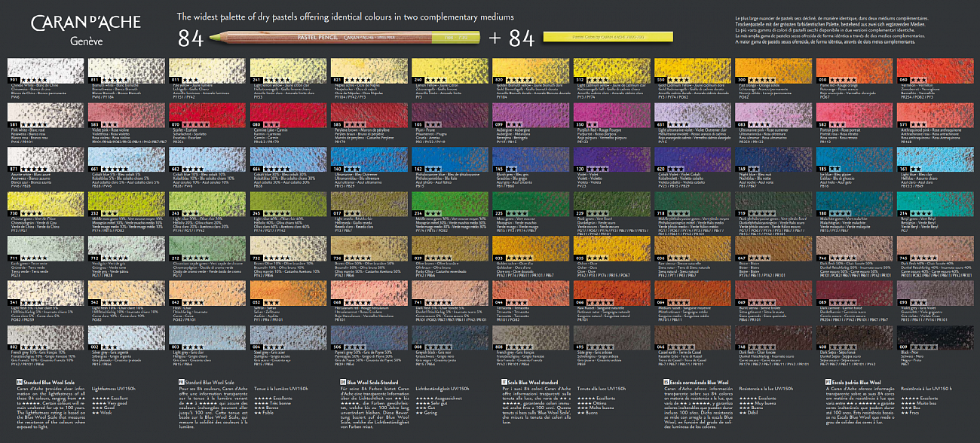Pick the Light olive 40% swatch 245
The image size is (980, 443).
pos(289,204)
